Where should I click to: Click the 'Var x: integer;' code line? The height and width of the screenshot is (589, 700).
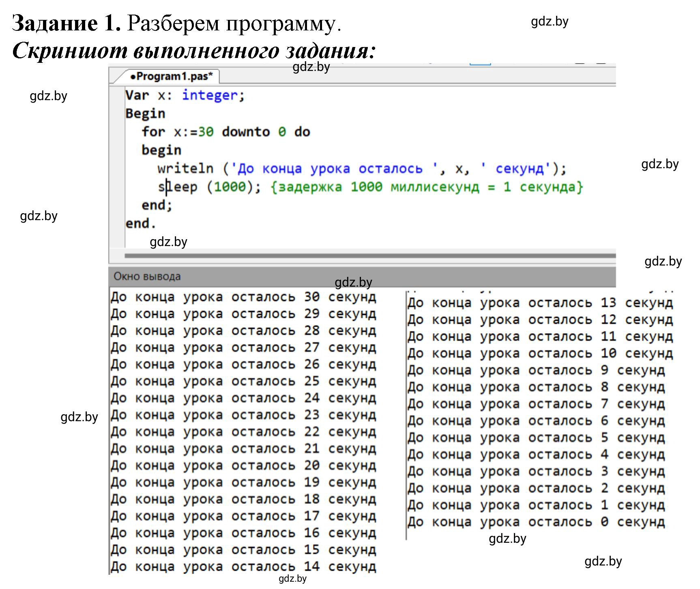(185, 95)
